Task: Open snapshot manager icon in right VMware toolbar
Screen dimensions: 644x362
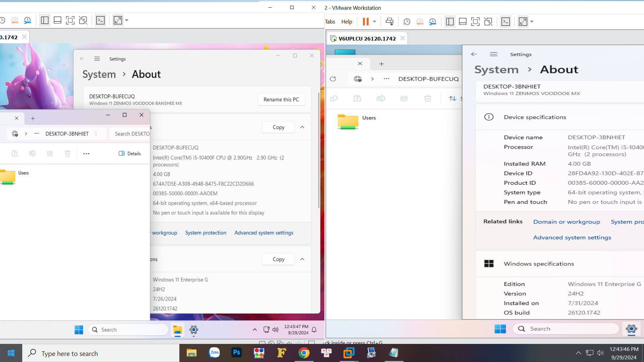Action: click(x=433, y=22)
